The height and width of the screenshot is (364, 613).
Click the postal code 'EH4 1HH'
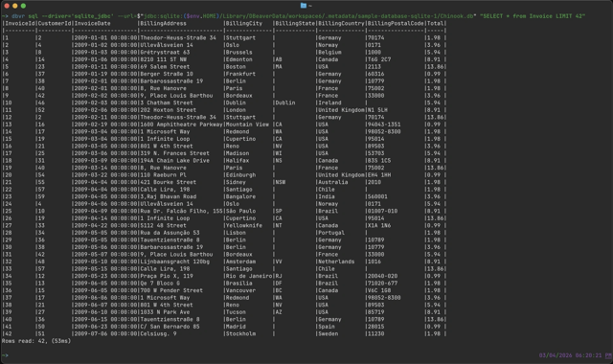(x=379, y=175)
